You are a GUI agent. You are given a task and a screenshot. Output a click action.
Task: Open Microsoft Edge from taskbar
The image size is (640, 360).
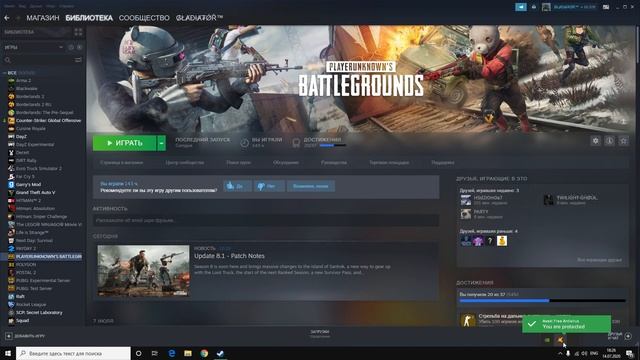pos(171,353)
